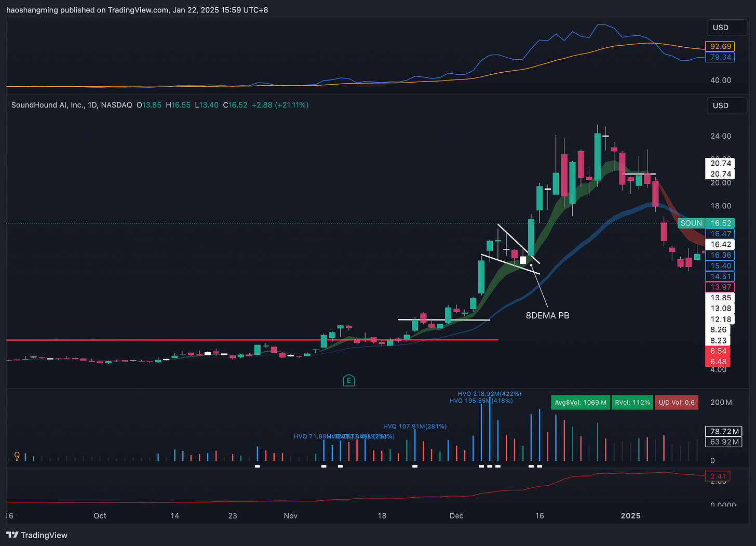
Task: Click the 8.26 price label
Action: coord(718,329)
